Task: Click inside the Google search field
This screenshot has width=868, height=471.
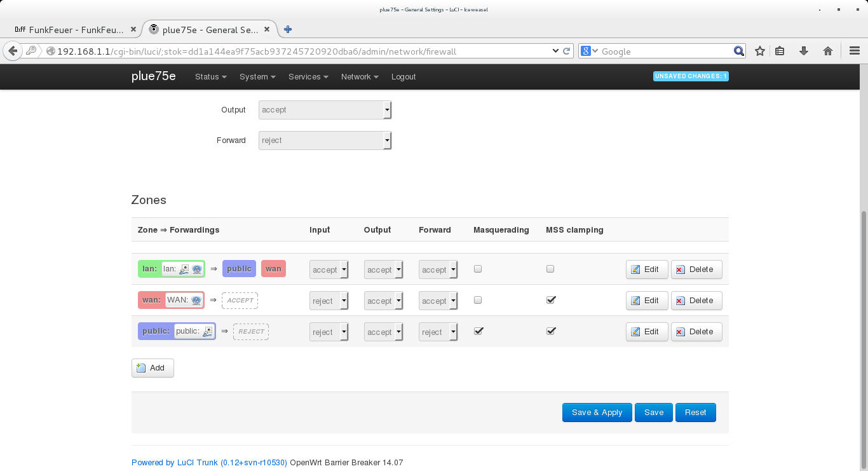Action: [664, 51]
